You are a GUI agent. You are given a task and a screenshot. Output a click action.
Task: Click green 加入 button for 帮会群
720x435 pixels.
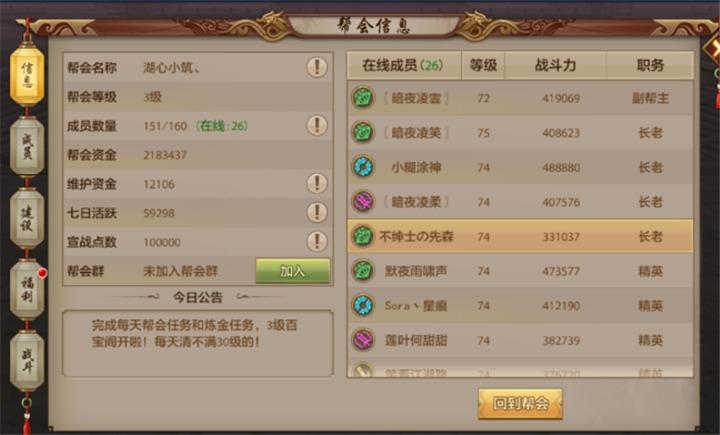click(x=293, y=271)
